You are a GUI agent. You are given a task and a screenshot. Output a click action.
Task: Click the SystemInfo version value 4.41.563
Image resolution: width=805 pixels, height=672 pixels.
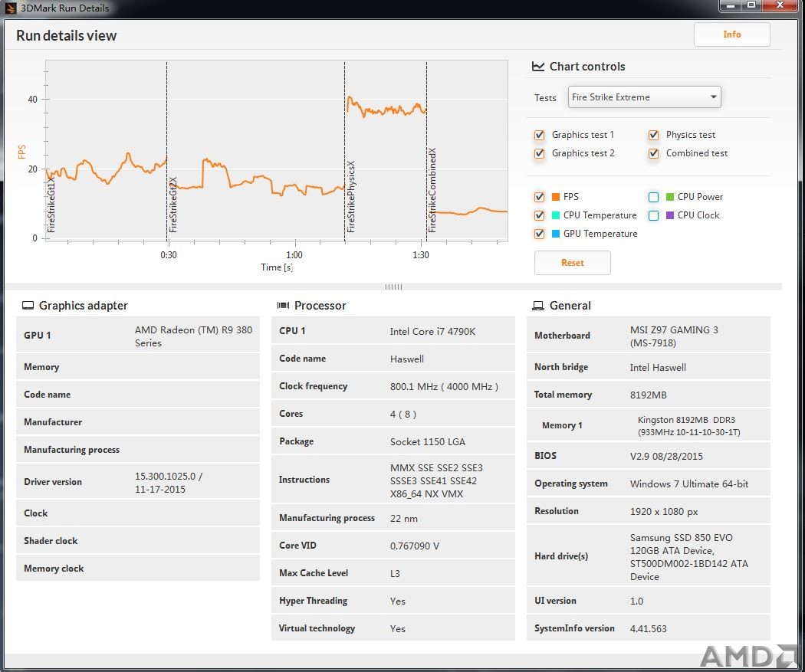648,629
